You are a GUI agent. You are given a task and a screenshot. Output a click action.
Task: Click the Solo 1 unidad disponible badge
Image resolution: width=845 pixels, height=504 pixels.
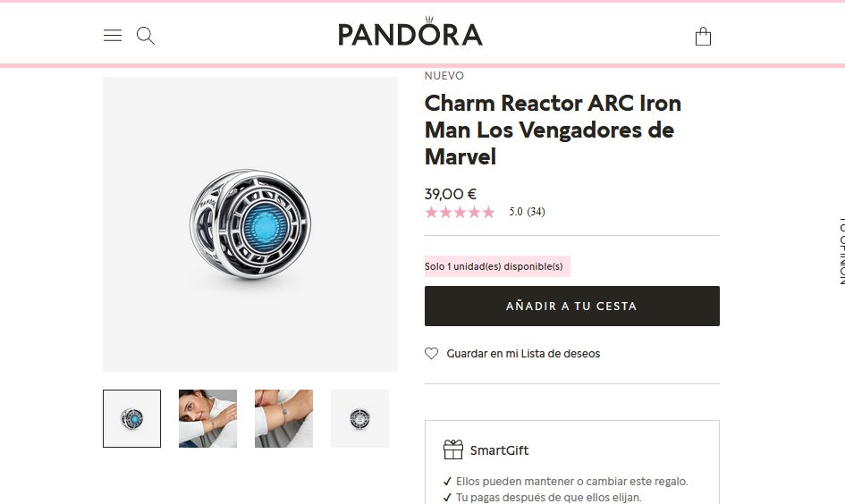click(x=497, y=266)
